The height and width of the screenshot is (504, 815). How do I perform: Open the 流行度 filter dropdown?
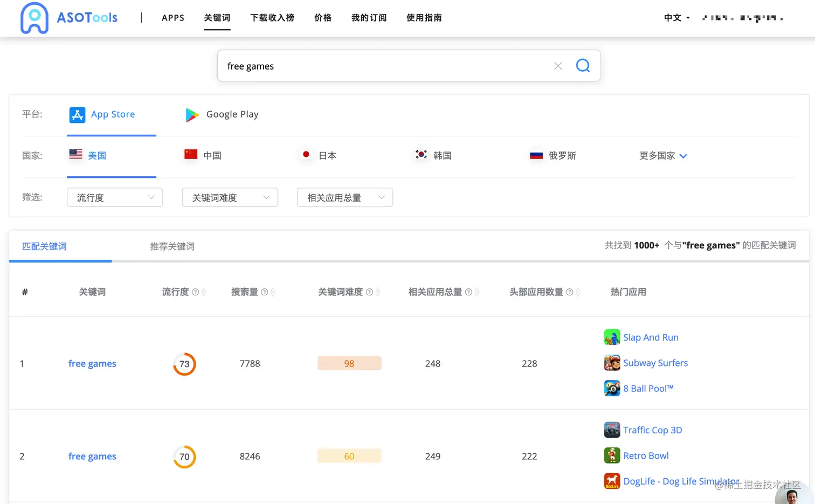tap(114, 197)
